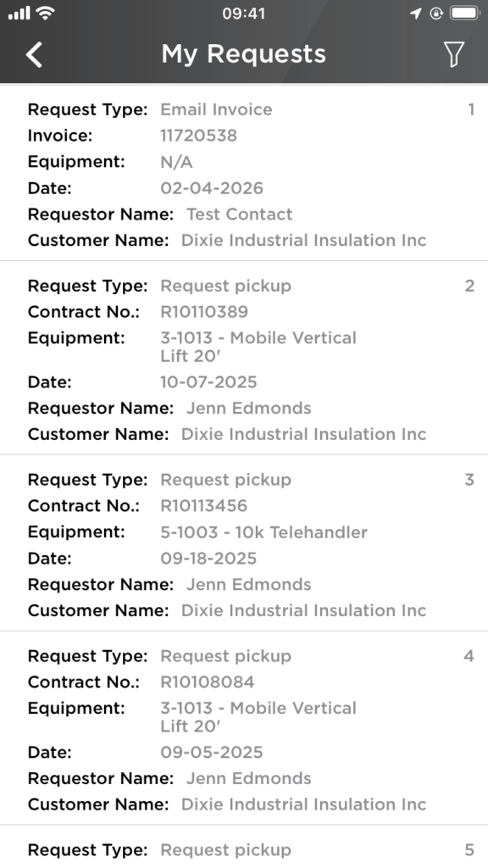Tap the My Requests title

coord(244,53)
